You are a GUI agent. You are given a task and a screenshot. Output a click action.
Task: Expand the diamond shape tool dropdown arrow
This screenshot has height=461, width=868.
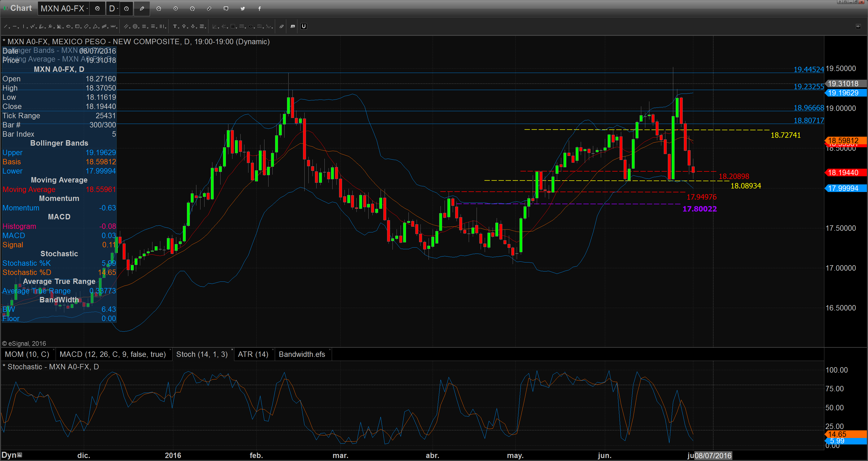90,28
